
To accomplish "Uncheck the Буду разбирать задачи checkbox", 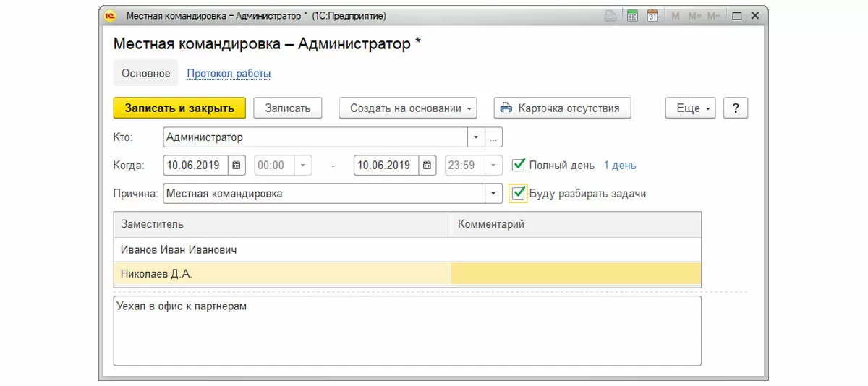I will 519,193.
